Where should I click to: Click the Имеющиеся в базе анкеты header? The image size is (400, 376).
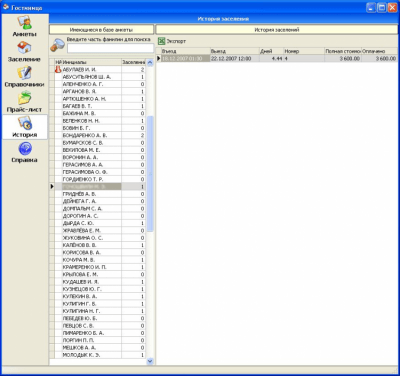click(x=101, y=30)
